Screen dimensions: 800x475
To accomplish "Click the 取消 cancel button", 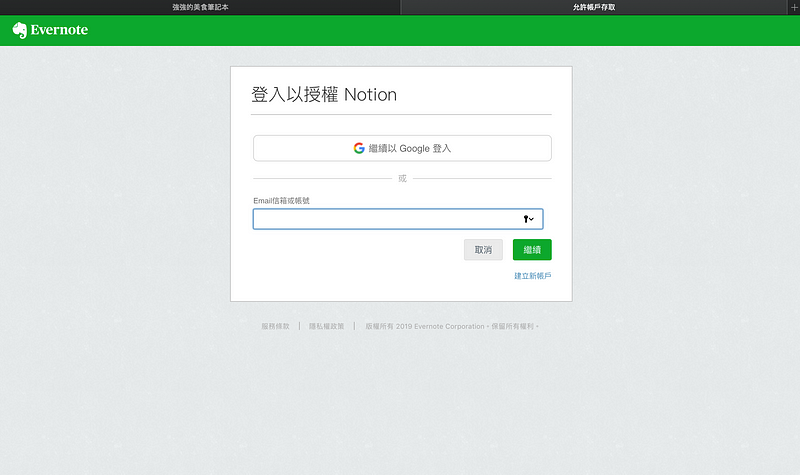I will (483, 249).
